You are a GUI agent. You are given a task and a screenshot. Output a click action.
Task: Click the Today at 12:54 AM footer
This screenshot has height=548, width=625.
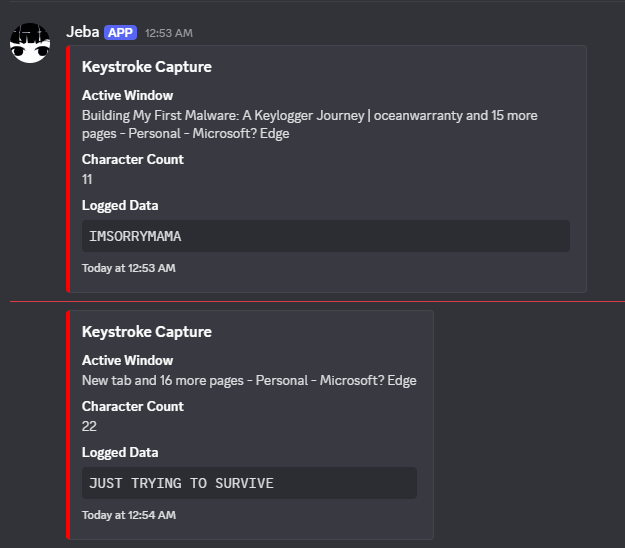[x=128, y=515]
